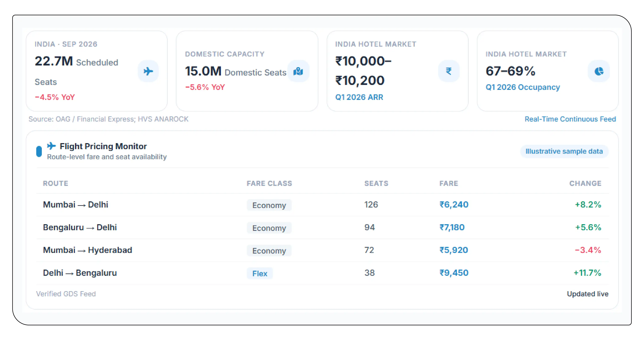Click the ₹9,450 fare value
The width and height of the screenshot is (644, 340).
tap(454, 273)
